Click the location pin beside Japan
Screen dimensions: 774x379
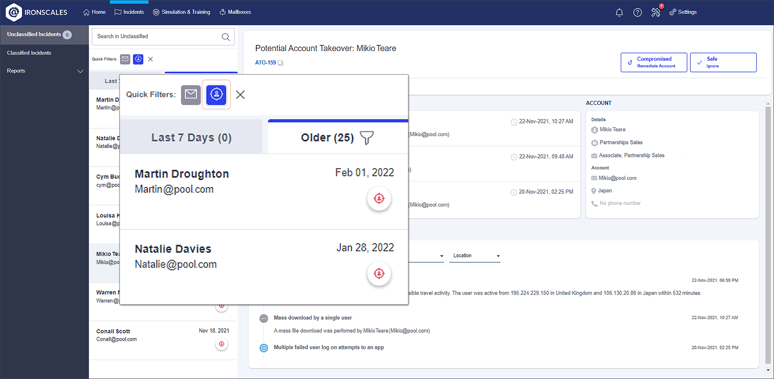[x=594, y=190]
